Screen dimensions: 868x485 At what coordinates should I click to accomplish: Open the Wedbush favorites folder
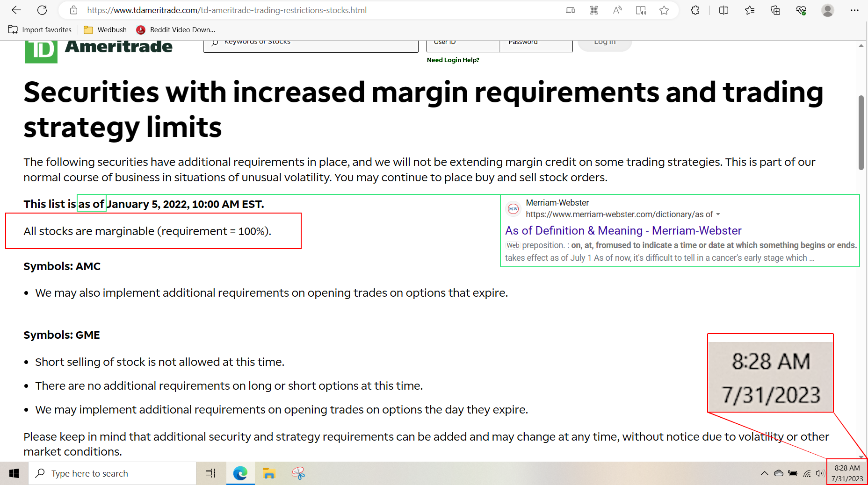click(105, 30)
